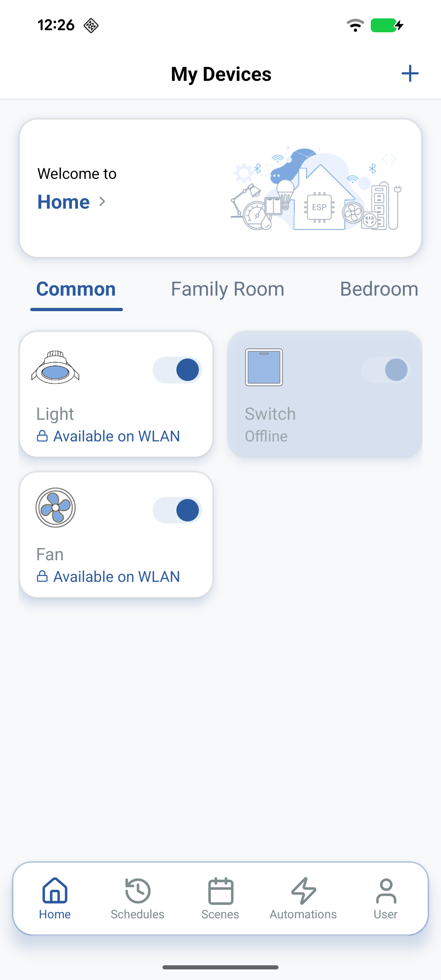Tap the fan icon on Fan card
The height and width of the screenshot is (980, 441).
click(x=56, y=508)
